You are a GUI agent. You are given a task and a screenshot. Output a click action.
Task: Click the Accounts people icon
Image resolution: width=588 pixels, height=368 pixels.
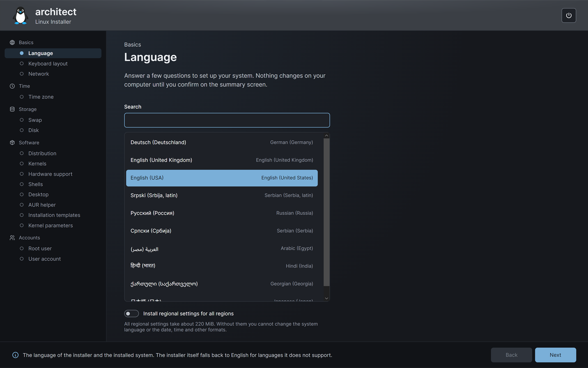point(12,238)
